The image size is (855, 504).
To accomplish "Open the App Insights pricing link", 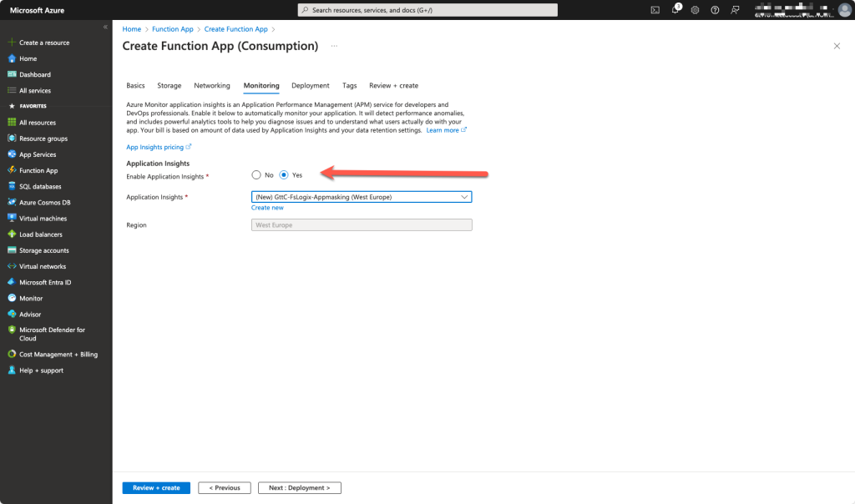I will pyautogui.click(x=159, y=147).
